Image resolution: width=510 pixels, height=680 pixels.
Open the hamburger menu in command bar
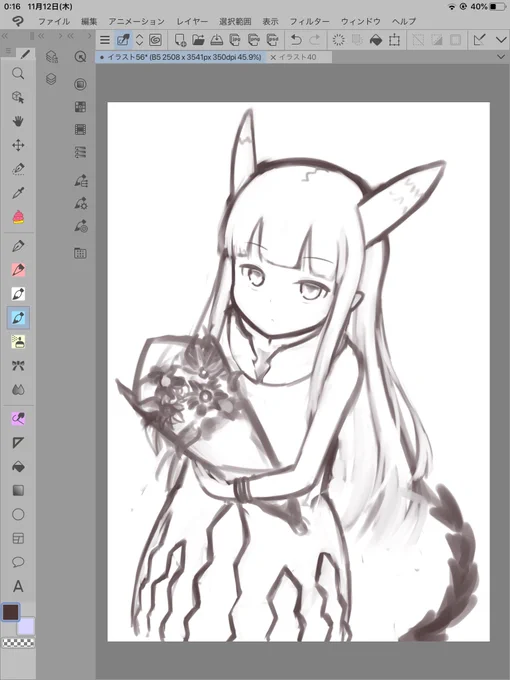point(105,40)
